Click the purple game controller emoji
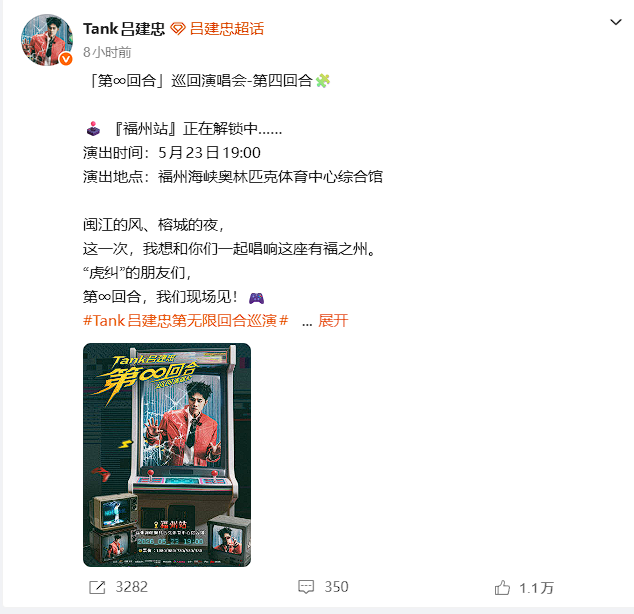Viewport: 634px width, 614px height. point(256,298)
